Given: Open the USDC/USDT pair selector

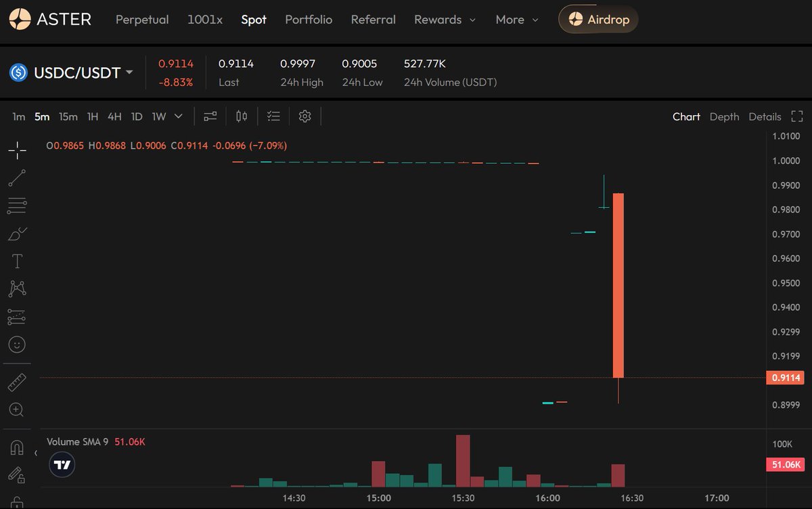Looking at the screenshot, I should point(83,72).
